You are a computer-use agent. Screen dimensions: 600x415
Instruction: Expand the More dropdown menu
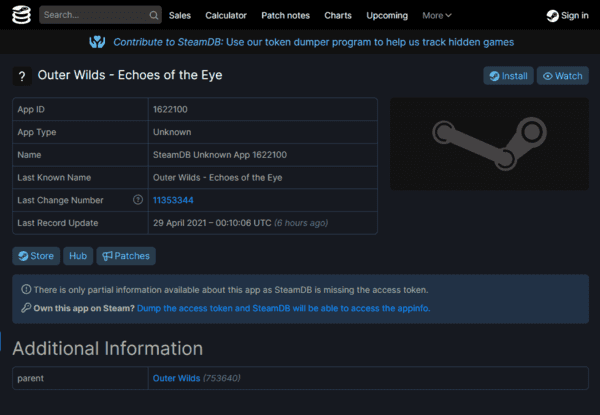437,16
